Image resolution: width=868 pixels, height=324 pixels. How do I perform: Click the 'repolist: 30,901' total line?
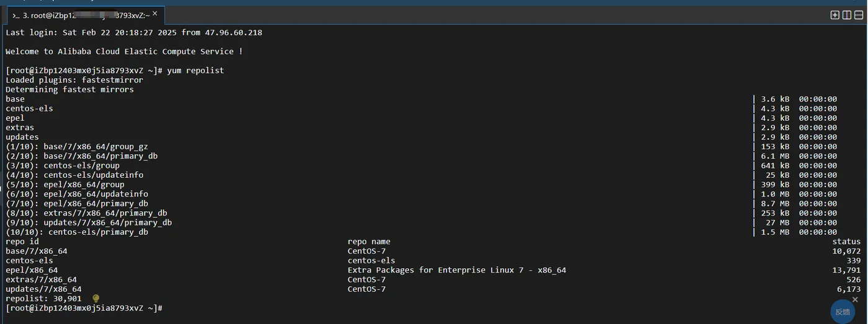pos(43,299)
